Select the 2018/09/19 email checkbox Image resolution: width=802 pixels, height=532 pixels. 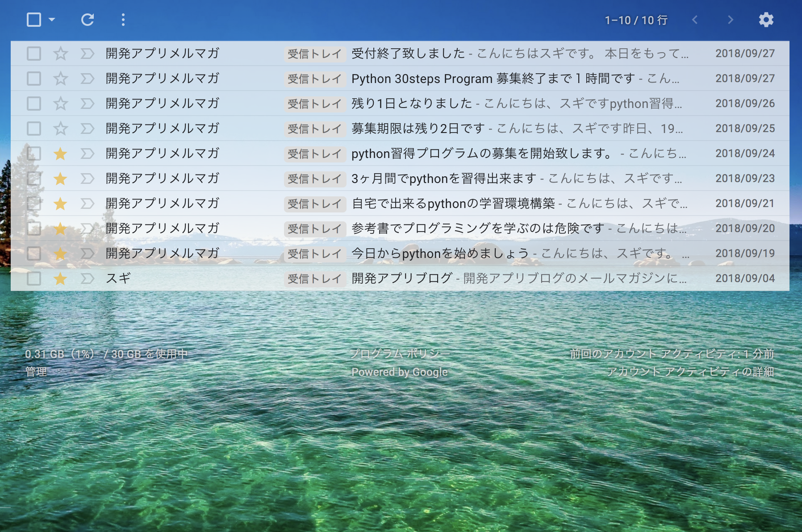pyautogui.click(x=34, y=254)
